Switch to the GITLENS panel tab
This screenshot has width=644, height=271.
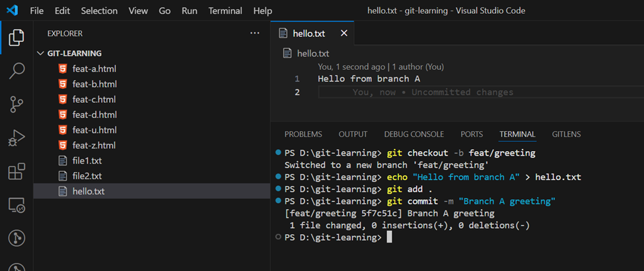[x=566, y=134]
